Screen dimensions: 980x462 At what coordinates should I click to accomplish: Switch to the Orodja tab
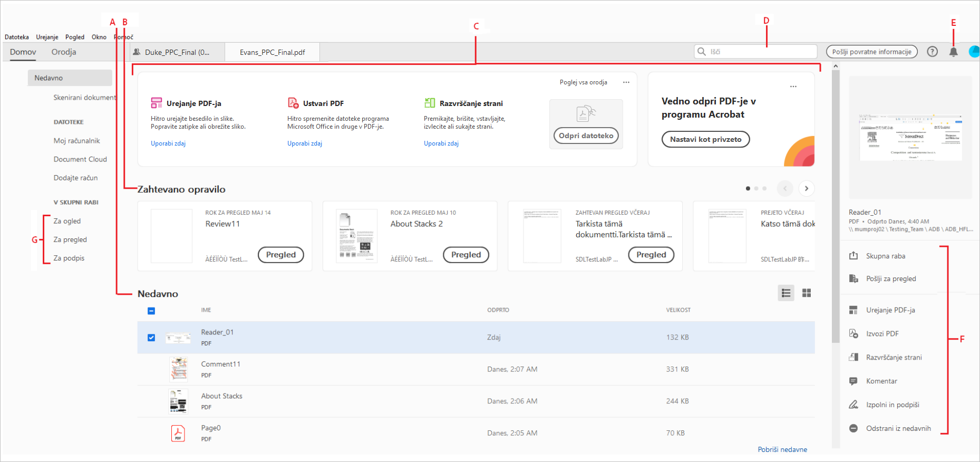(x=64, y=52)
